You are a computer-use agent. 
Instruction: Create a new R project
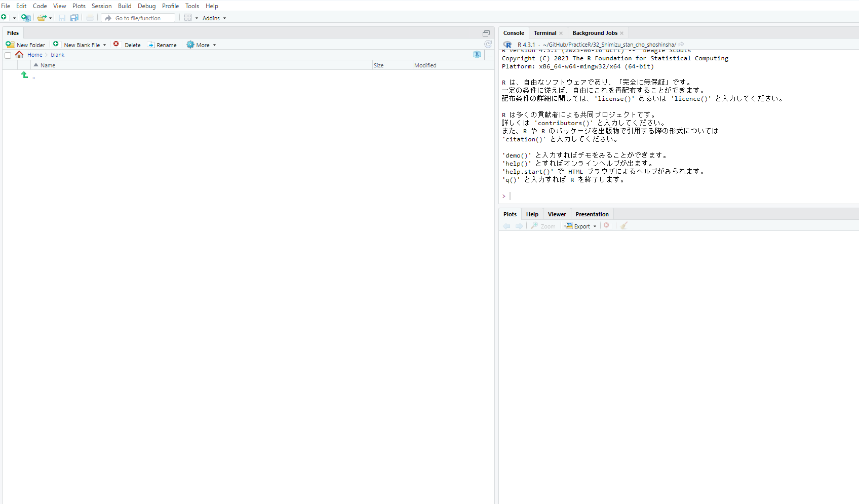[x=26, y=18]
